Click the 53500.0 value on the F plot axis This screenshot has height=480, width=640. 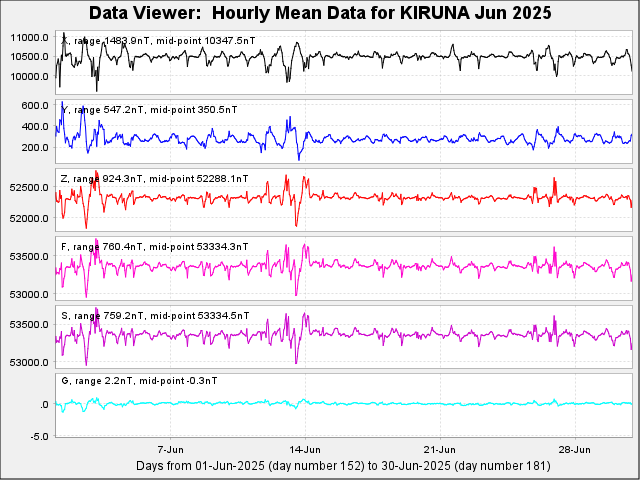[x=29, y=256]
